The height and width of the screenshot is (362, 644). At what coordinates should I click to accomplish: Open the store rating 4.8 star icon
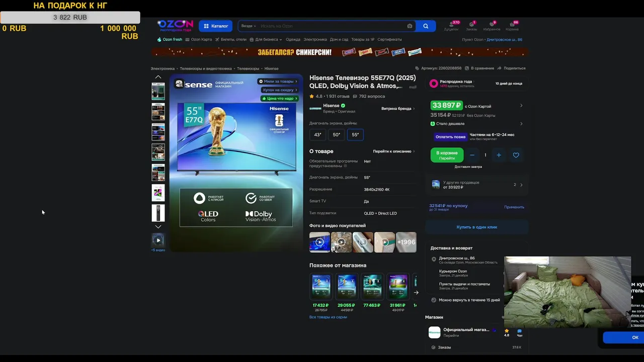[x=507, y=332]
